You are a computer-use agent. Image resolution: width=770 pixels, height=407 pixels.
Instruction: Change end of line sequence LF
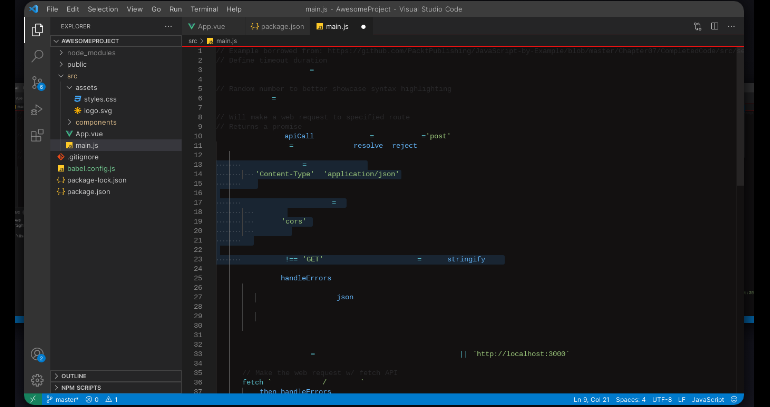(x=682, y=400)
